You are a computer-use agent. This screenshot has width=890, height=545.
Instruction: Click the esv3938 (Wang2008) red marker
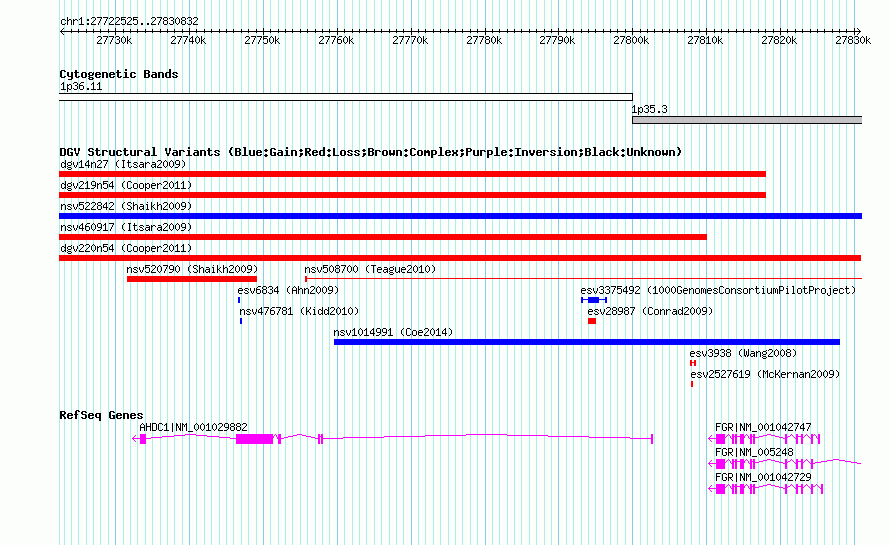(693, 363)
